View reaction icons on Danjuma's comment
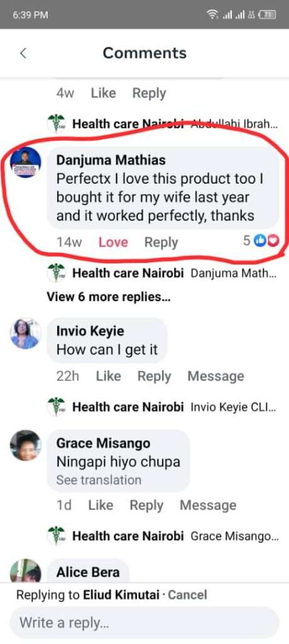The image size is (289, 644). [x=267, y=241]
